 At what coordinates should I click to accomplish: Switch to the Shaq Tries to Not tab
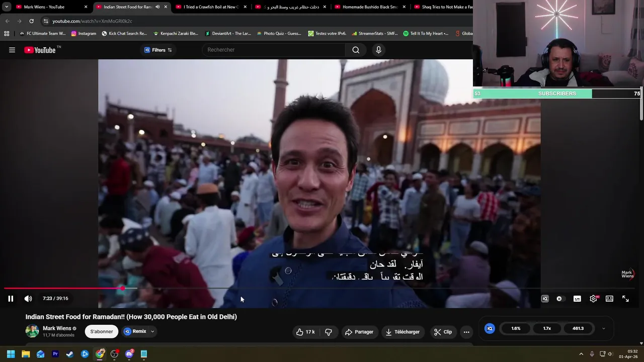pos(443,7)
